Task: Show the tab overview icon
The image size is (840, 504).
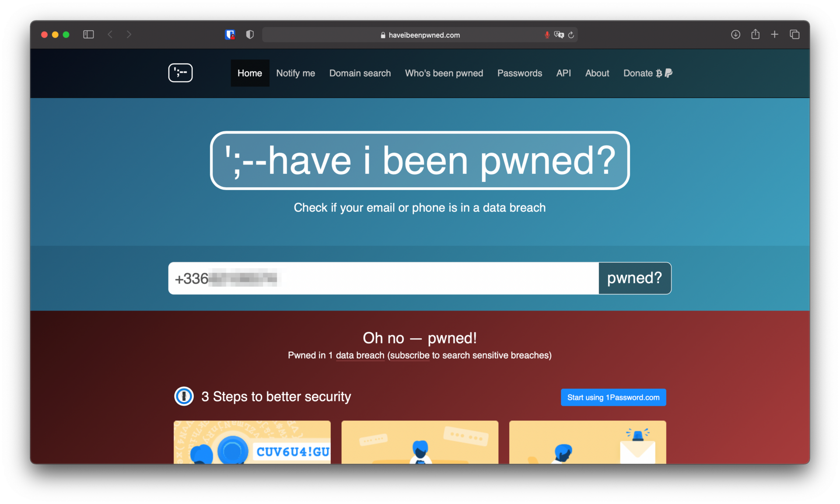Action: tap(794, 35)
